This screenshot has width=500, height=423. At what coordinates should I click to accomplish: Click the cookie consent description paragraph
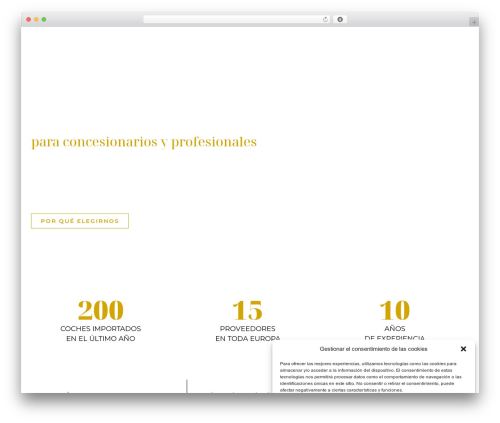(x=371, y=377)
